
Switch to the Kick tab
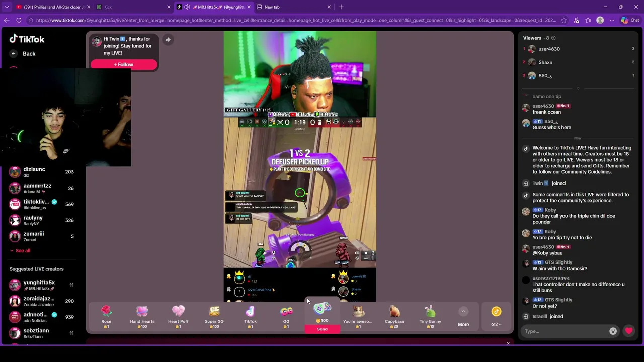133,7
